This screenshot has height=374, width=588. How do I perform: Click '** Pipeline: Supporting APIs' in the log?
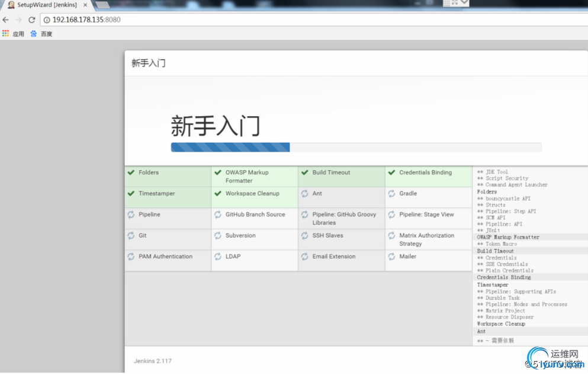pos(516,292)
